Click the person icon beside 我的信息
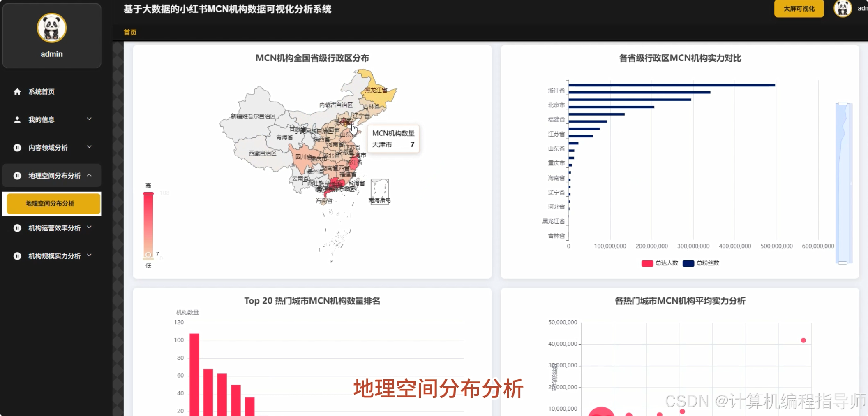This screenshot has height=416, width=868. pyautogui.click(x=17, y=120)
